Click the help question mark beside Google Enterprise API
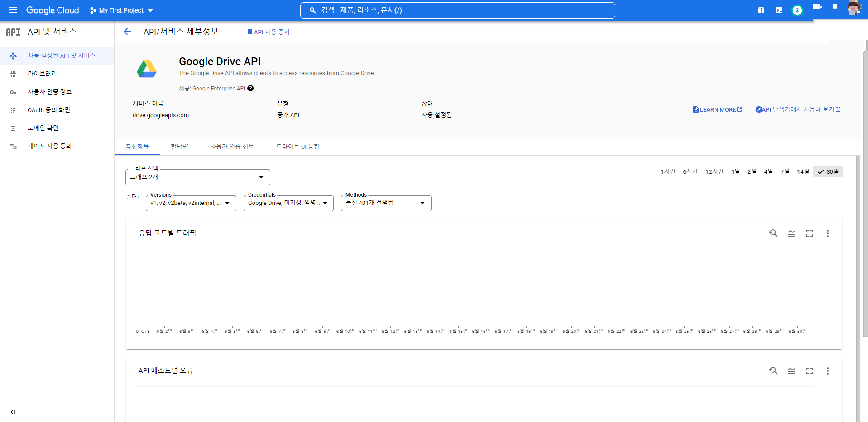Screen dimensions: 868x422 (x=250, y=89)
